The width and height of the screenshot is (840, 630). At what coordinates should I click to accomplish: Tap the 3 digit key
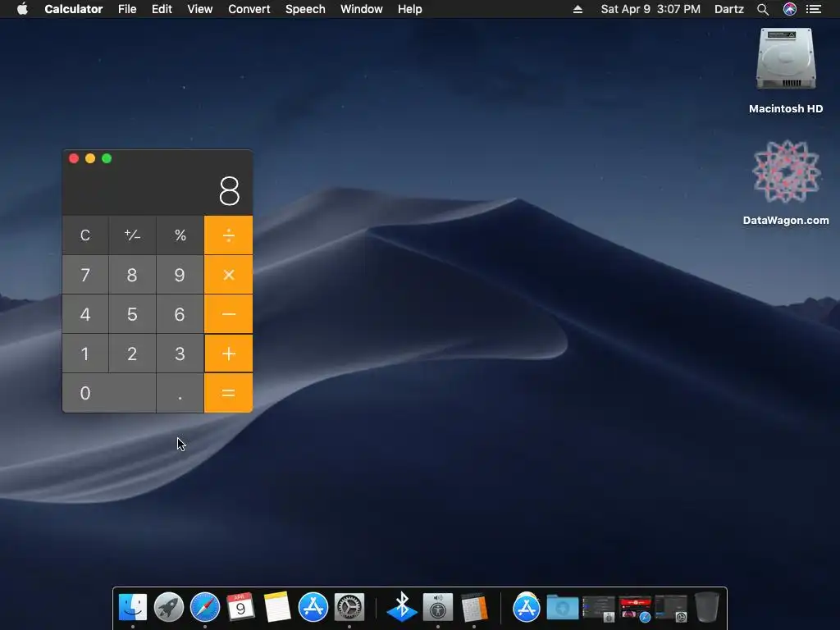[x=180, y=354]
